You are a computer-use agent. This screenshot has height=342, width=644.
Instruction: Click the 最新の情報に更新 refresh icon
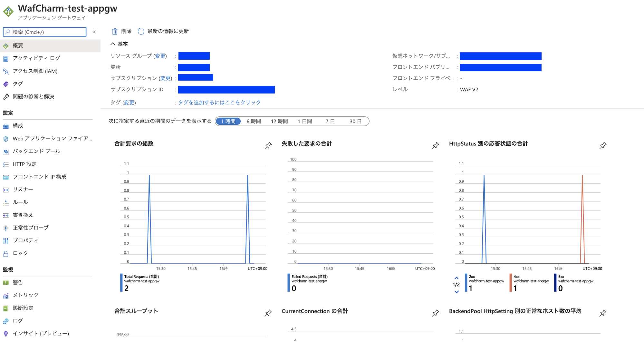click(141, 31)
